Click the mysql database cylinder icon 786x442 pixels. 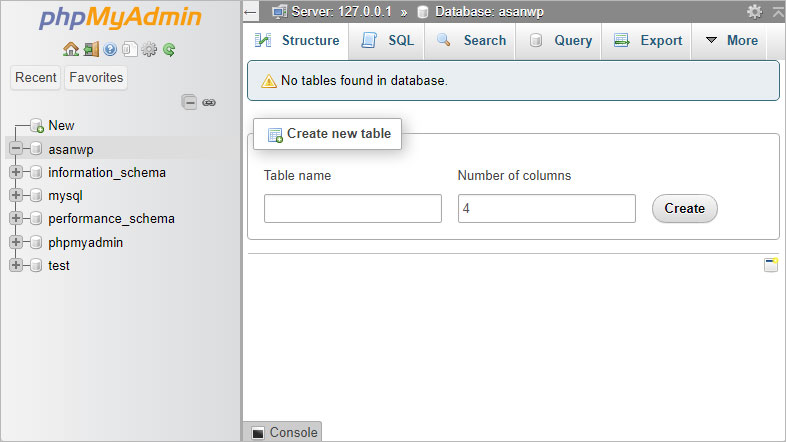(x=36, y=195)
